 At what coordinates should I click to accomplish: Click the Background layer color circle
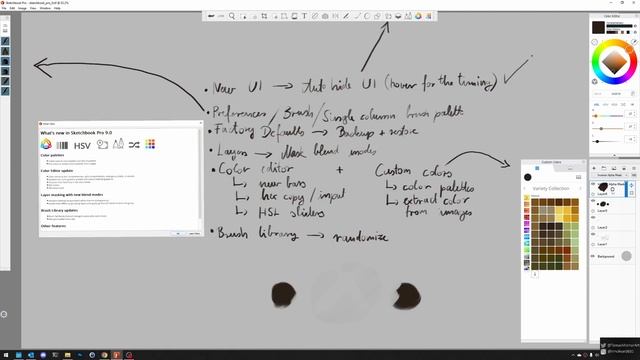click(626, 256)
